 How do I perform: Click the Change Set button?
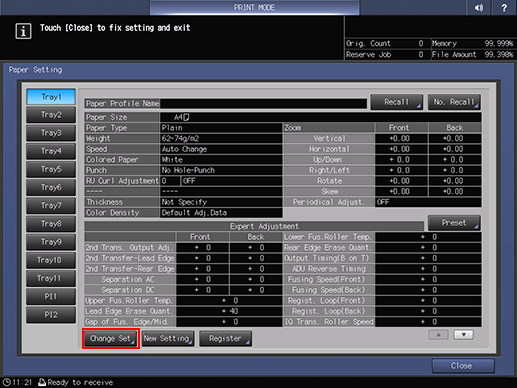(x=111, y=339)
